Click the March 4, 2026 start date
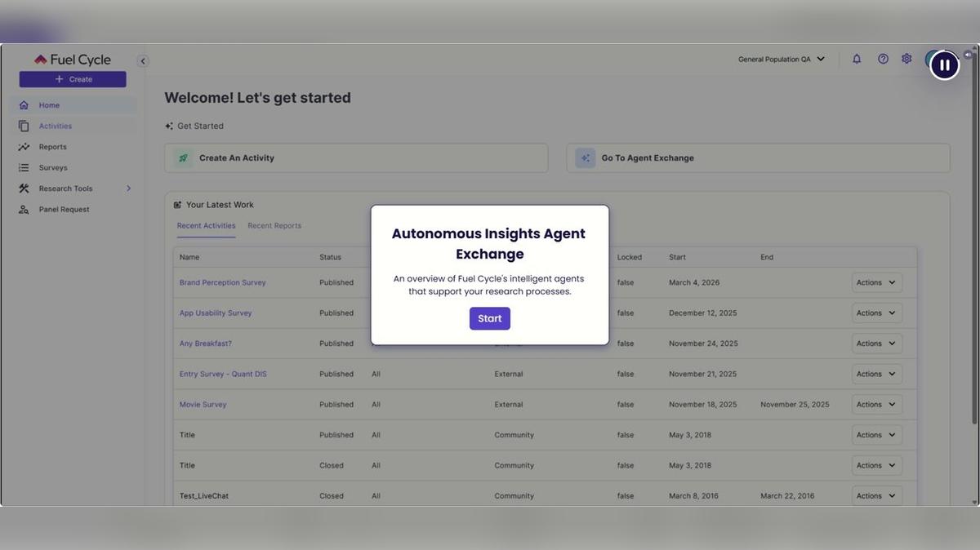The width and height of the screenshot is (980, 550). coord(694,282)
